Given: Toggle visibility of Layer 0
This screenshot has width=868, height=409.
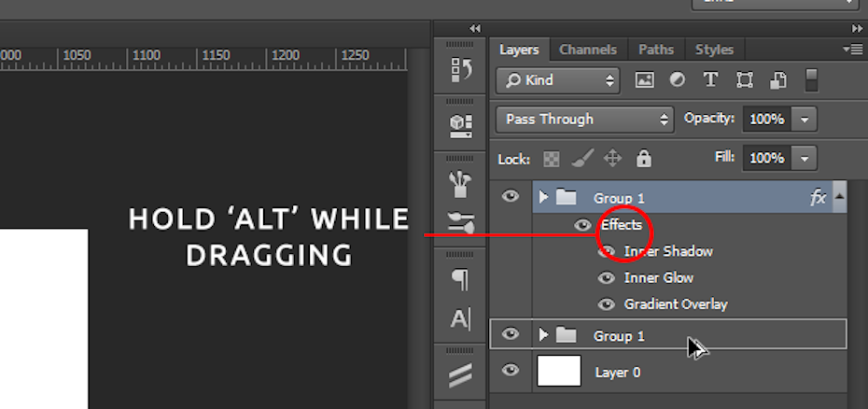Looking at the screenshot, I should coord(510,372).
